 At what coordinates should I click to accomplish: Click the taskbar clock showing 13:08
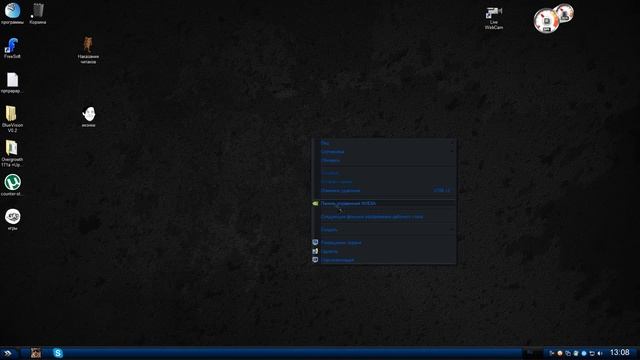pyautogui.click(x=620, y=352)
